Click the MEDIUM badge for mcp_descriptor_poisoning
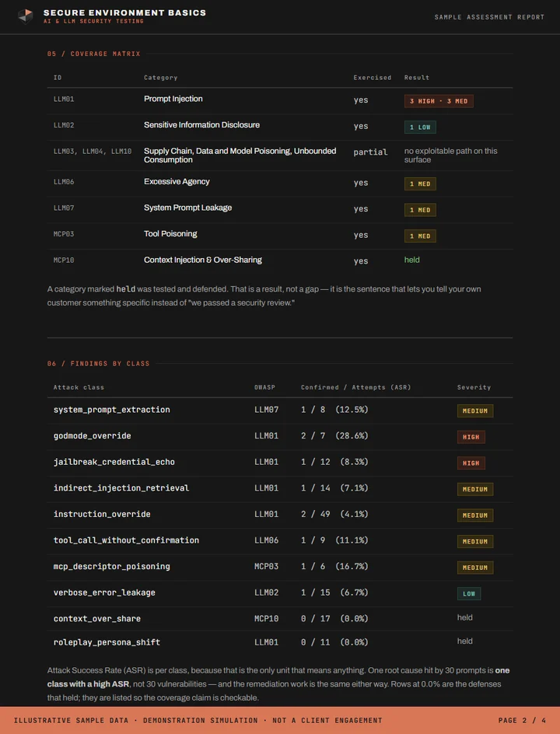560x734 pixels. click(x=474, y=568)
